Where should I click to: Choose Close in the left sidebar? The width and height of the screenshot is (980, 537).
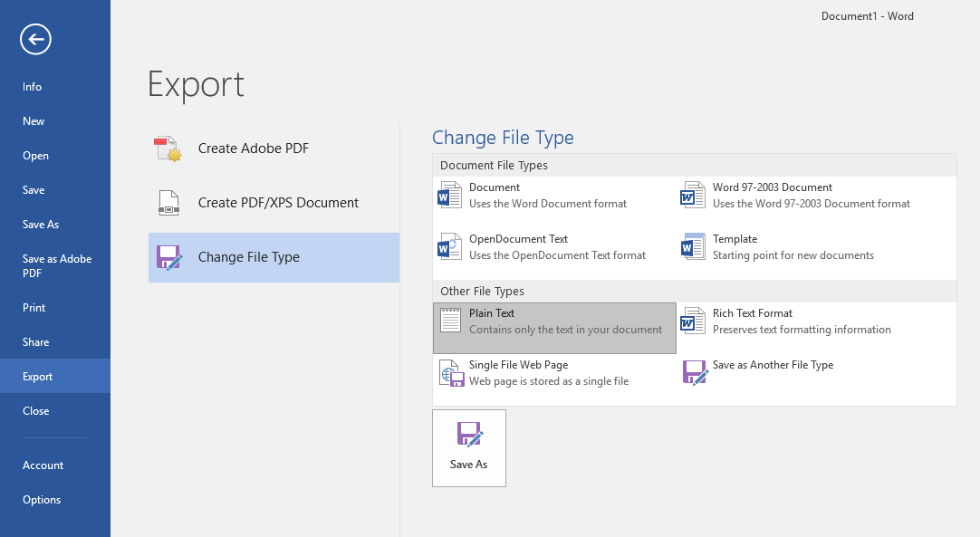tap(55, 411)
